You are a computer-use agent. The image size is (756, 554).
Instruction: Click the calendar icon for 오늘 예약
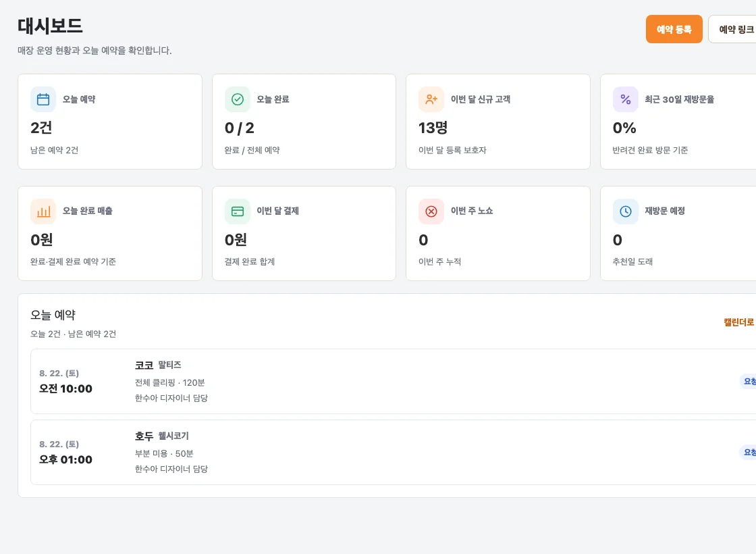(x=43, y=99)
